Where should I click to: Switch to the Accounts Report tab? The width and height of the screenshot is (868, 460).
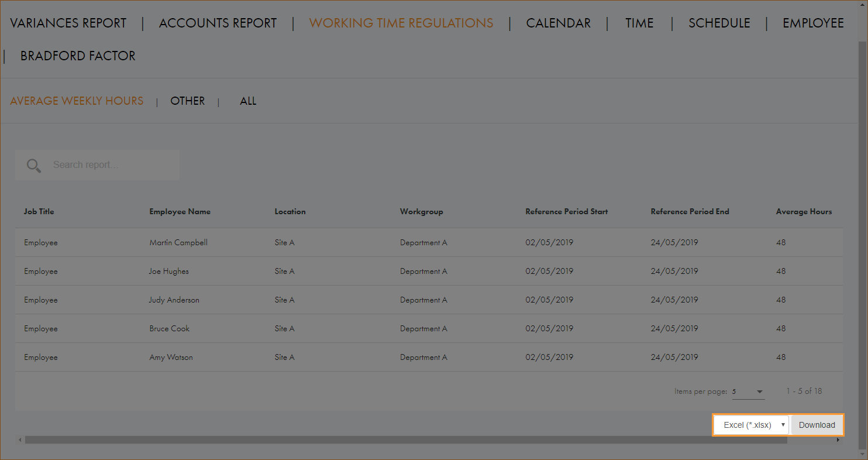[218, 23]
